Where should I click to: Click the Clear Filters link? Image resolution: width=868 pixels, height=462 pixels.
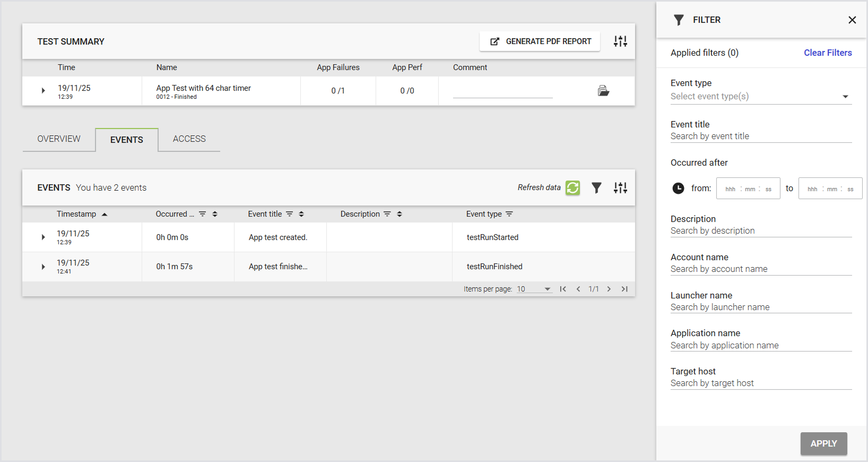(x=828, y=53)
